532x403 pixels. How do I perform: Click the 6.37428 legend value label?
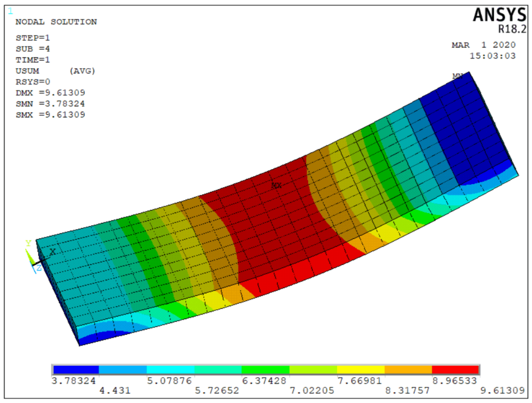point(264,381)
